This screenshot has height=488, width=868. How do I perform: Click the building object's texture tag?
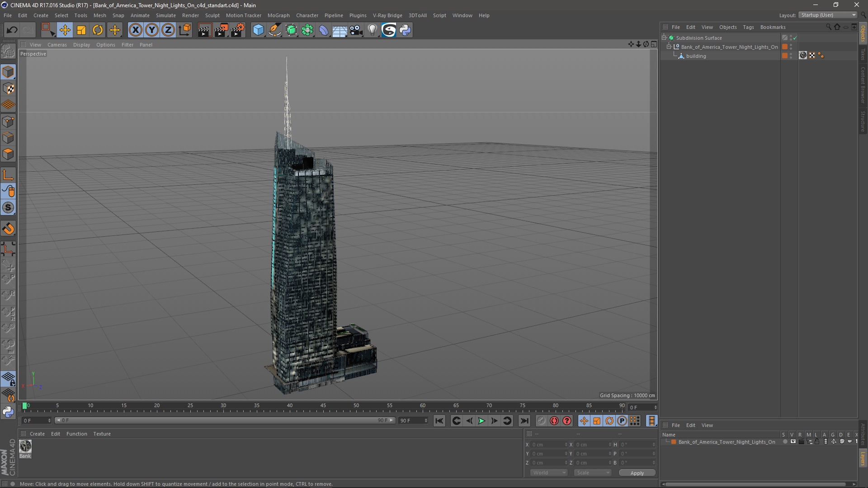[x=803, y=55]
